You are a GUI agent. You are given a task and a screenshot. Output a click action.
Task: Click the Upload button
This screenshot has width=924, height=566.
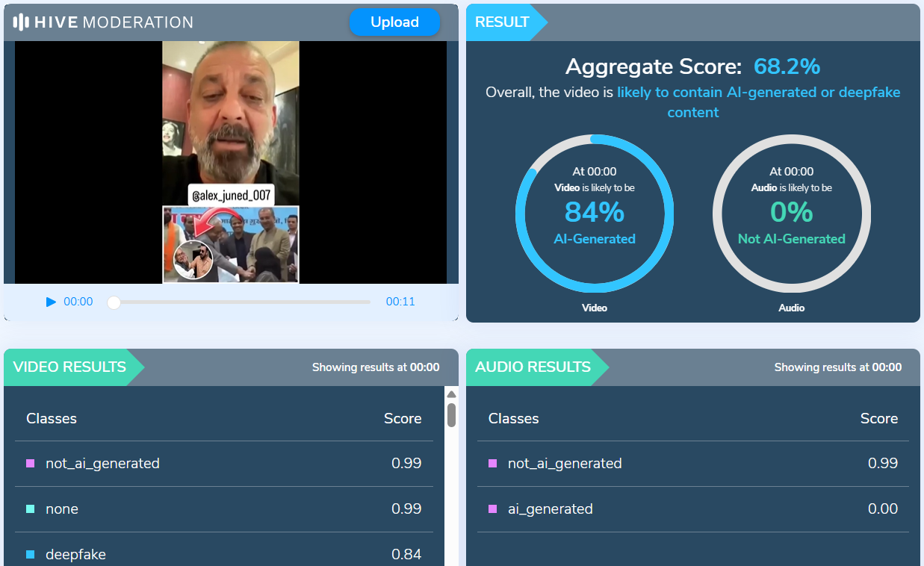pos(394,22)
